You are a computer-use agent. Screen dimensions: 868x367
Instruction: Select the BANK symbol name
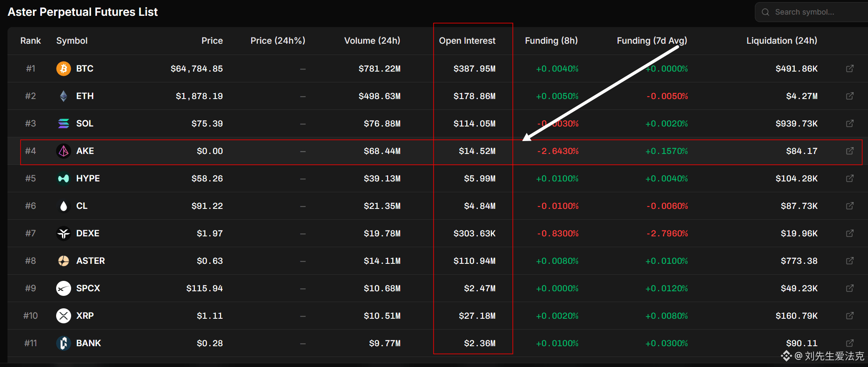[88, 343]
